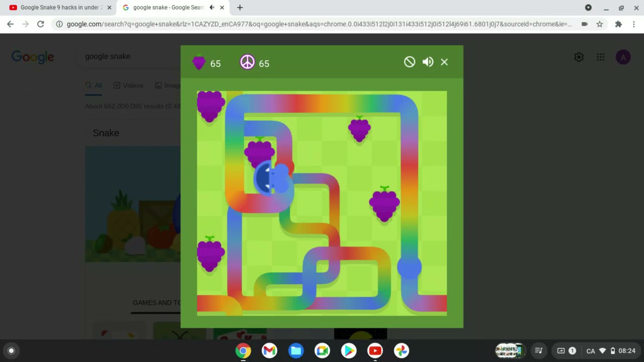Image resolution: width=644 pixels, height=362 pixels.
Task: Go to Google homepage via logo
Action: [33, 57]
